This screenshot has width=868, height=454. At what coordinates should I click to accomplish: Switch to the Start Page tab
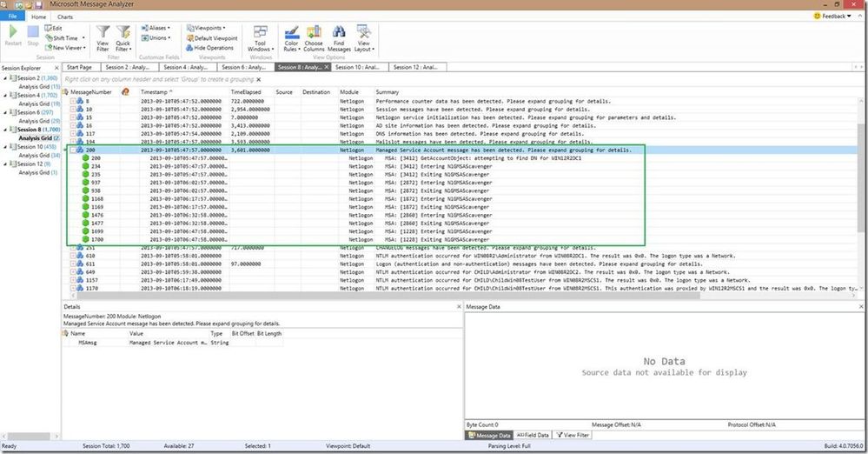point(80,67)
